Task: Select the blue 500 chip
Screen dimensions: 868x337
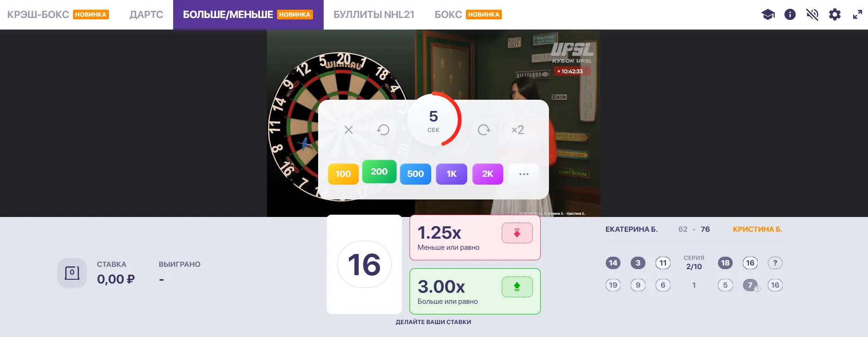Action: tap(416, 174)
